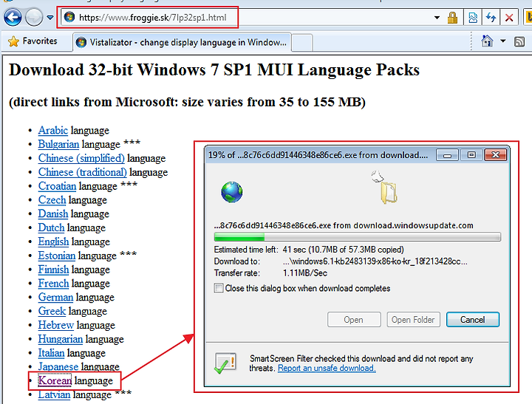This screenshot has width=532, height=404.
Task: View the security lock icon
Action: click(452, 17)
